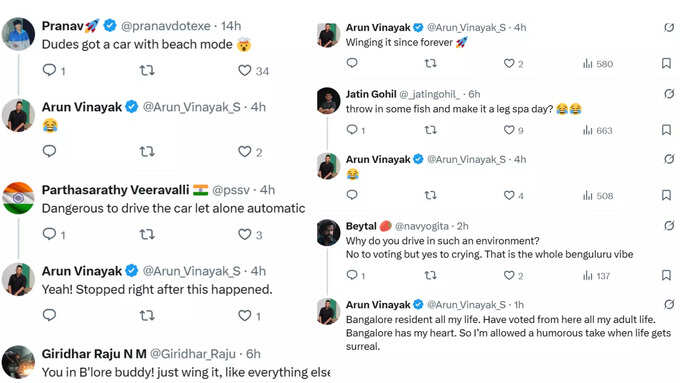The height and width of the screenshot is (383, 680).
Task: Like Parthasarathy's dangerous to drive tweet
Action: [245, 234]
